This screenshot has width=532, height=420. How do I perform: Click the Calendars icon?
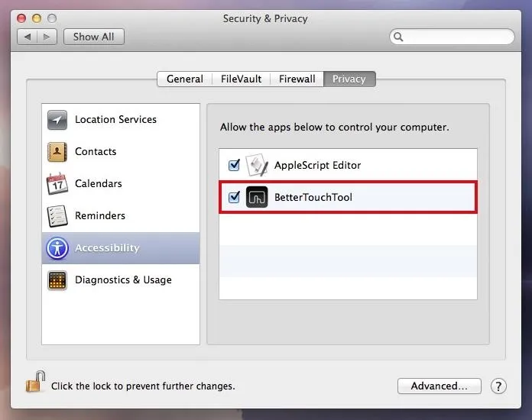pos(57,184)
